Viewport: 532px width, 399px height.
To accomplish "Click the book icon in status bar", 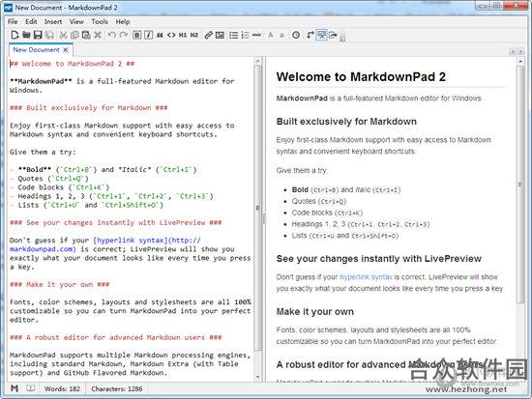I will tap(31, 388).
